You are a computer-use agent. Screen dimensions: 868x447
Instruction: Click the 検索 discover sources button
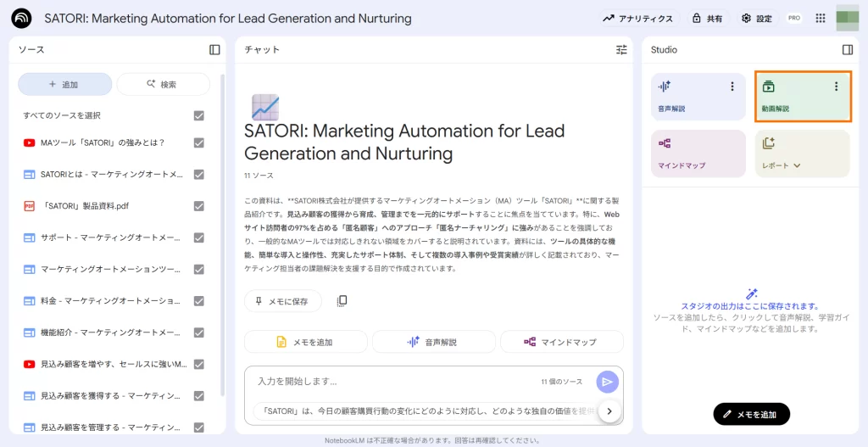(164, 84)
